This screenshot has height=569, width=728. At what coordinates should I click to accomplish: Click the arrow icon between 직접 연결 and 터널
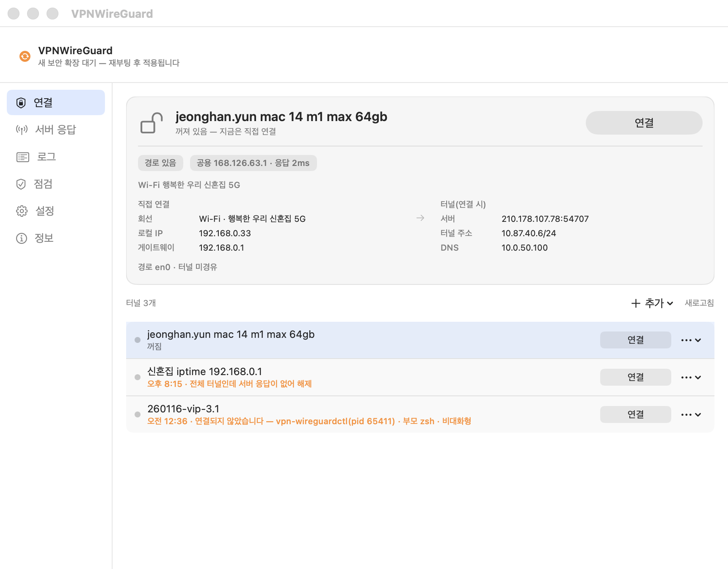(420, 218)
